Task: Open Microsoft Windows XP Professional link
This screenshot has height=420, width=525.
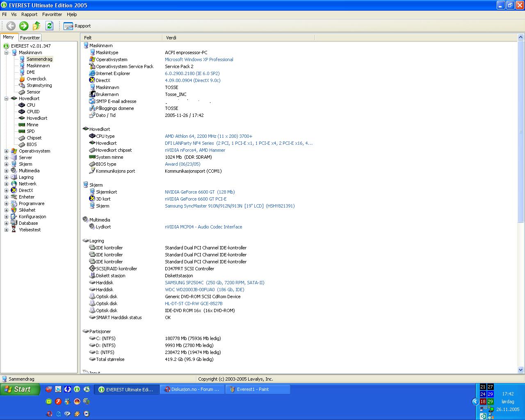Action: [x=199, y=59]
